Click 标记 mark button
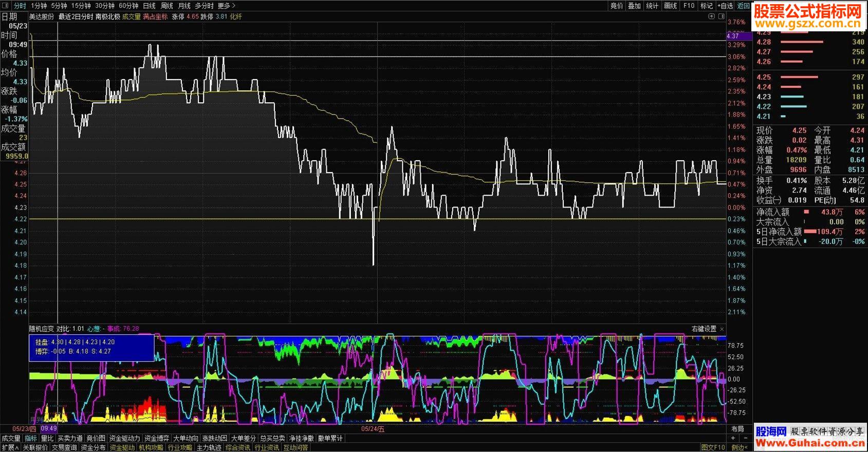Image resolution: width=868 pixels, height=452 pixels. (707, 6)
